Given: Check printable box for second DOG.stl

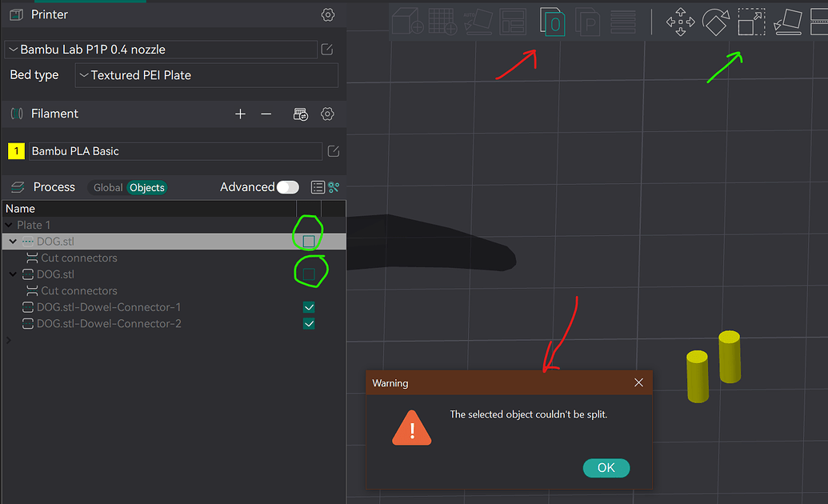Looking at the screenshot, I should 309,274.
